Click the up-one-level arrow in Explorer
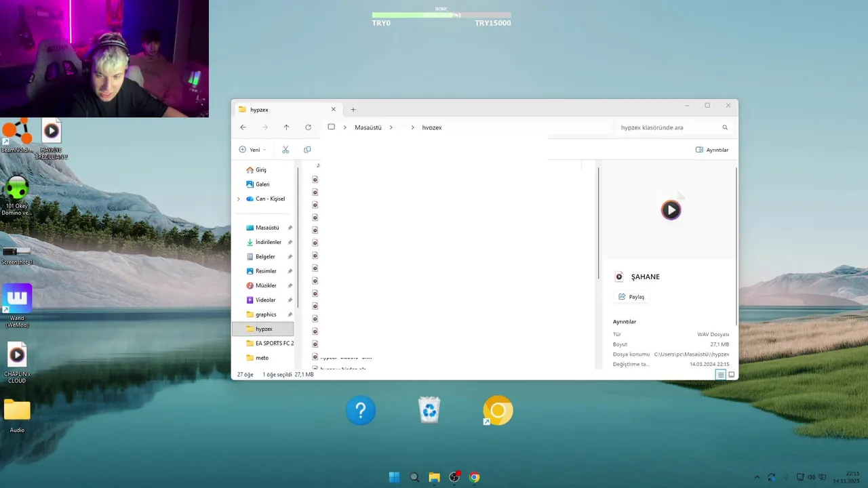 pos(286,127)
